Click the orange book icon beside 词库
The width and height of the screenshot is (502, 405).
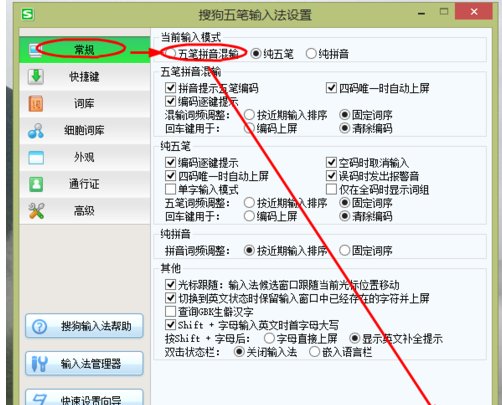pyautogui.click(x=36, y=103)
